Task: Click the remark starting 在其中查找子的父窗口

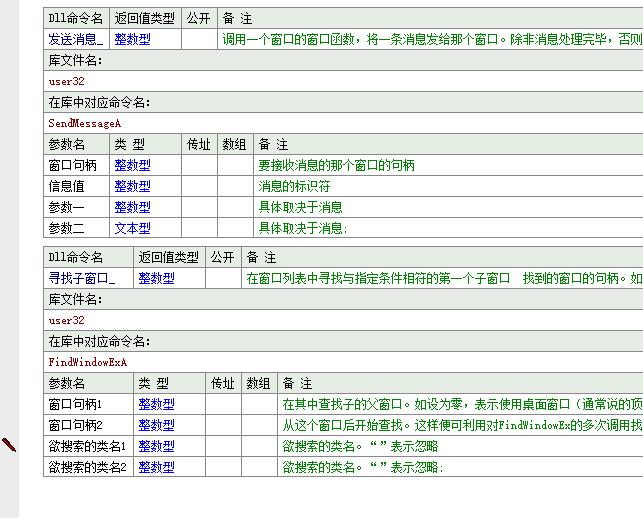Action: click(x=462, y=404)
